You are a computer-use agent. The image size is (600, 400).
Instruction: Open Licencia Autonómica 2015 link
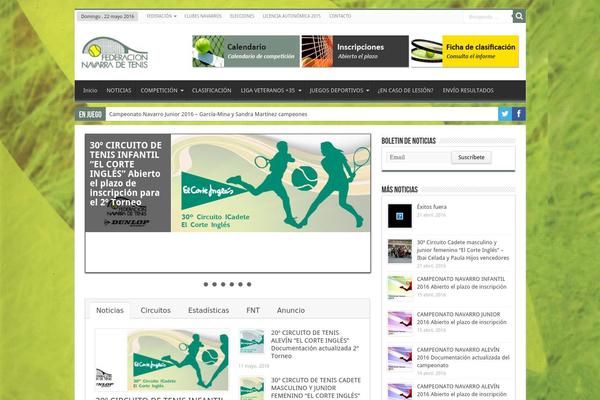click(x=292, y=16)
